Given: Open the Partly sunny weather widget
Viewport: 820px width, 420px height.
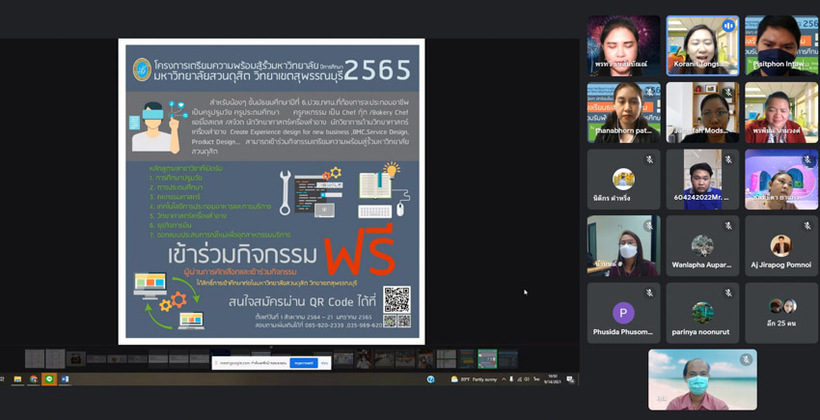Looking at the screenshot, I should 474,379.
